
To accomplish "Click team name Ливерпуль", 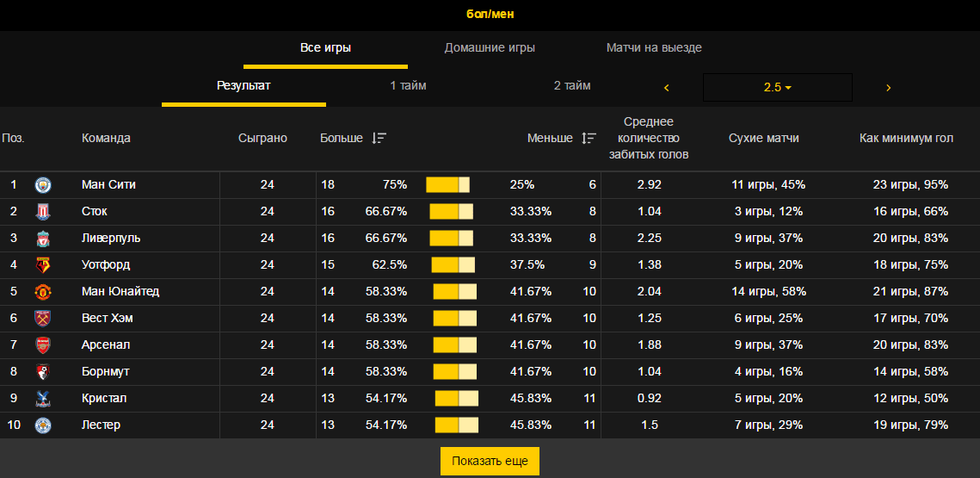I will click(x=111, y=239).
